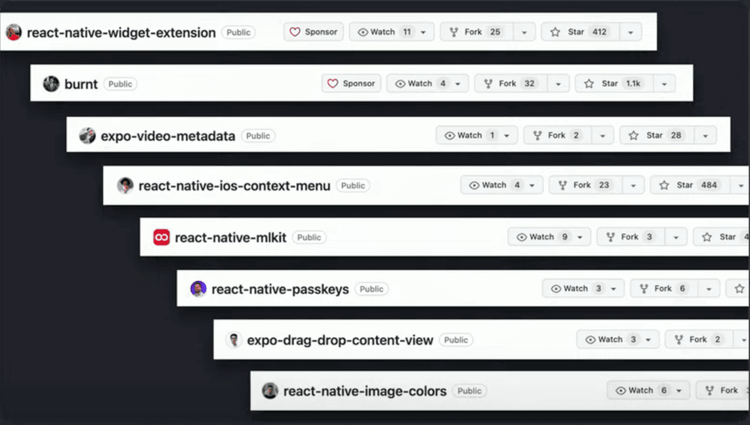Click Public badge beside burnt

click(x=120, y=84)
